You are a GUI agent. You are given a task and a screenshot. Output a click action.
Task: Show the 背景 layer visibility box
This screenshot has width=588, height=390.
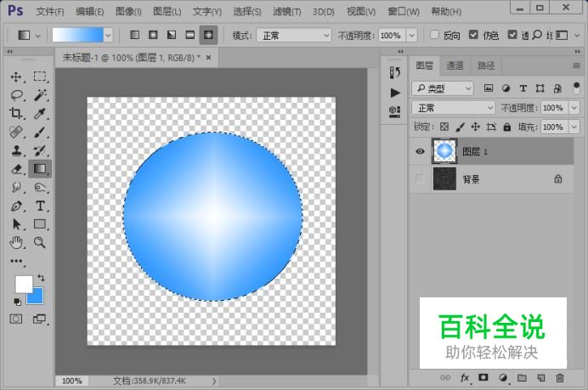(420, 179)
